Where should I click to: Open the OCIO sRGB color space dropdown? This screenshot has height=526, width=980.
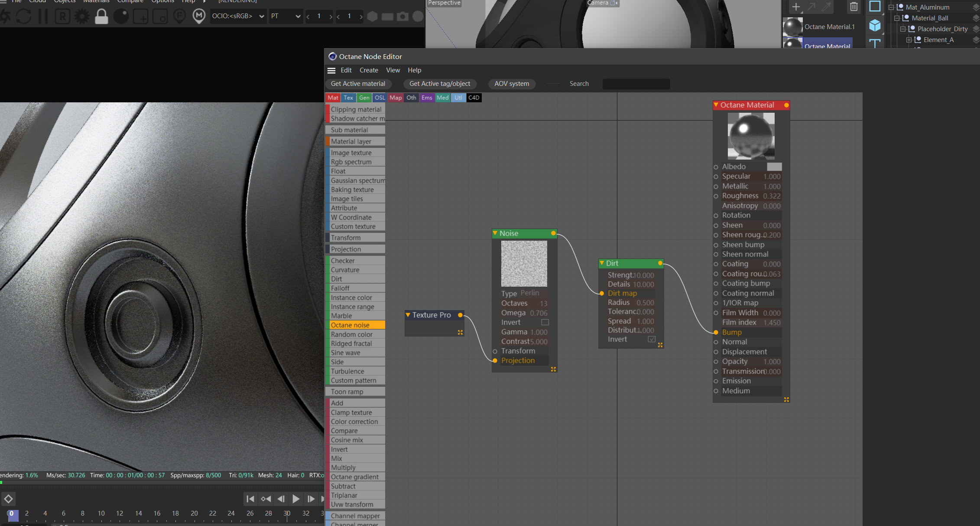[x=238, y=16]
